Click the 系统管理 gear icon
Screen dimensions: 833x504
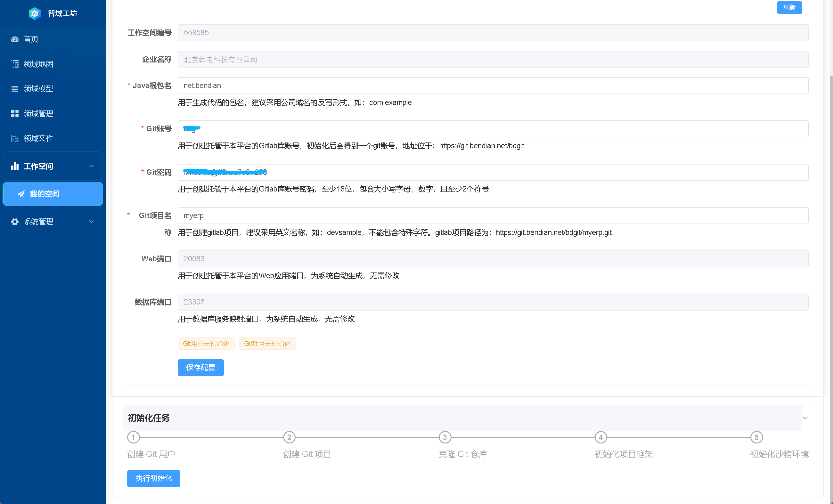15,222
